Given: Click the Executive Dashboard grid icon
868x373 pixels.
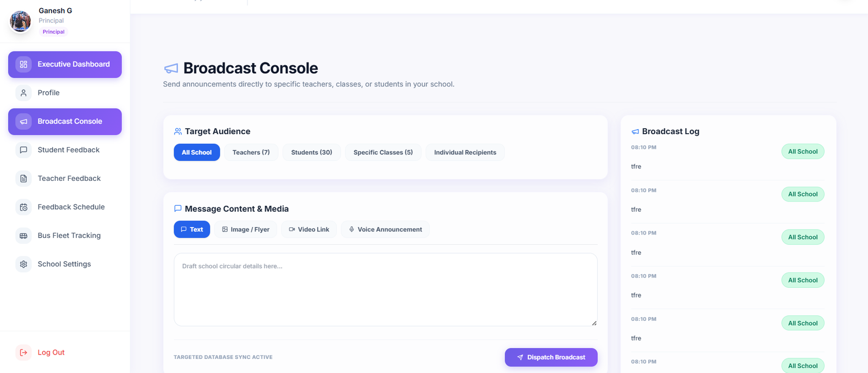Looking at the screenshot, I should click(x=23, y=64).
